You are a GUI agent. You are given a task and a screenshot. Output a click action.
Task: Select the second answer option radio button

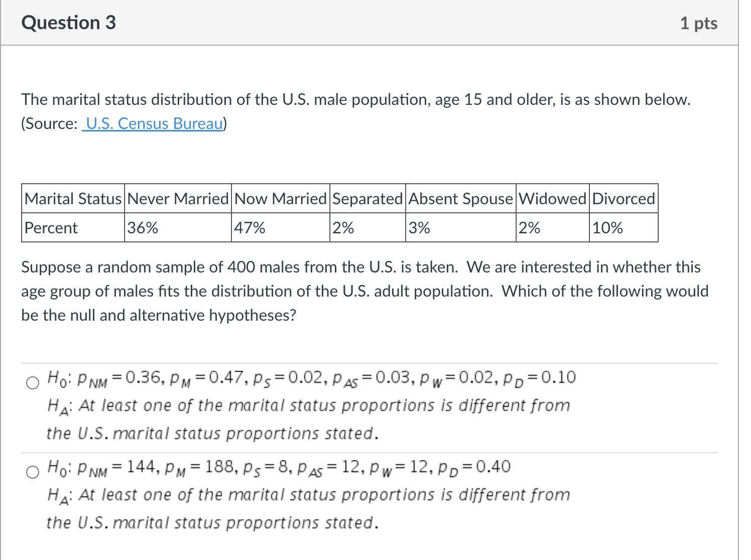[32, 472]
